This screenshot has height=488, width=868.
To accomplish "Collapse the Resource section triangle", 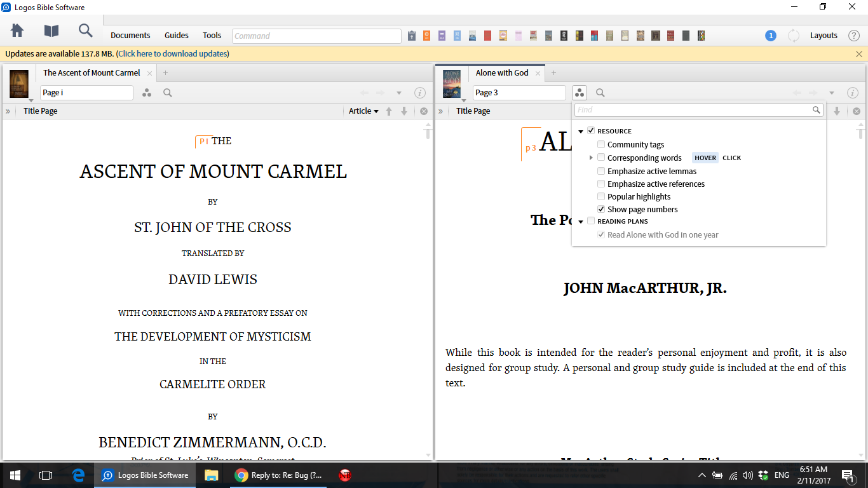I will click(x=581, y=132).
